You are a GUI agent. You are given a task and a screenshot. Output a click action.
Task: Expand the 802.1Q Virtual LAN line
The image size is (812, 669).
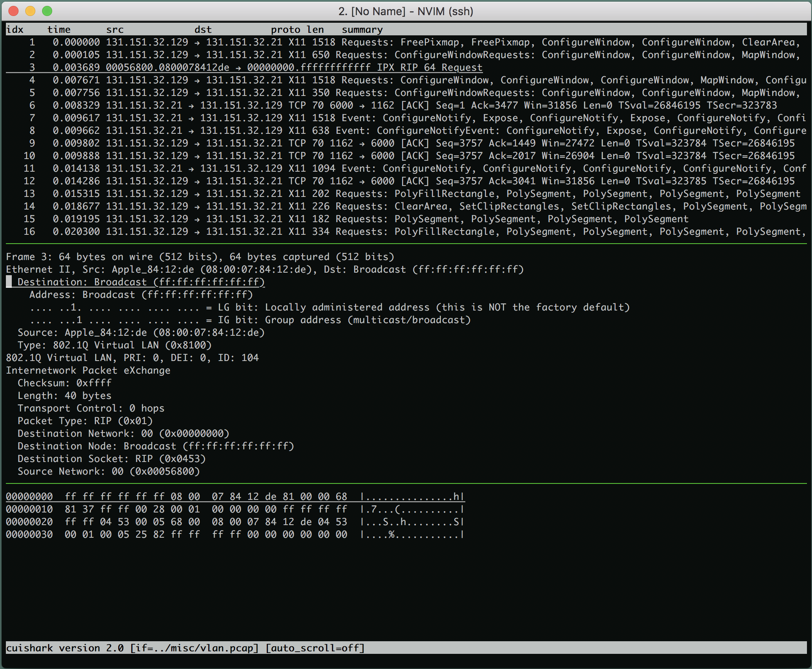tap(132, 358)
